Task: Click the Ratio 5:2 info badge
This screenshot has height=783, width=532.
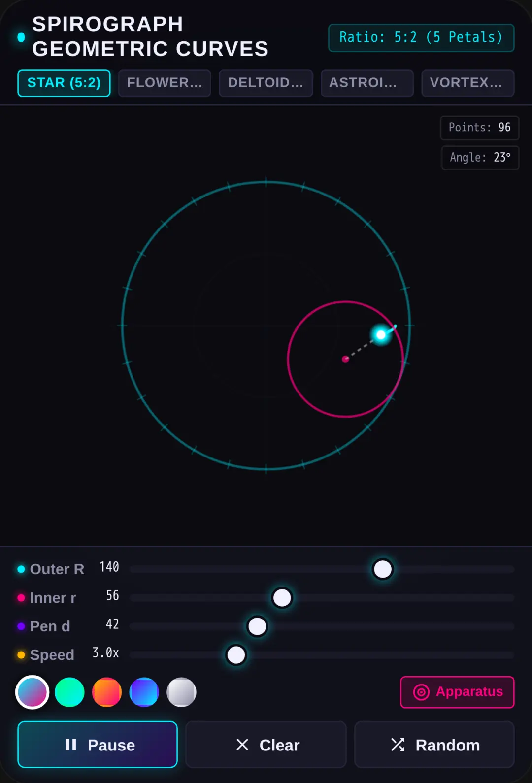Action: [x=421, y=38]
